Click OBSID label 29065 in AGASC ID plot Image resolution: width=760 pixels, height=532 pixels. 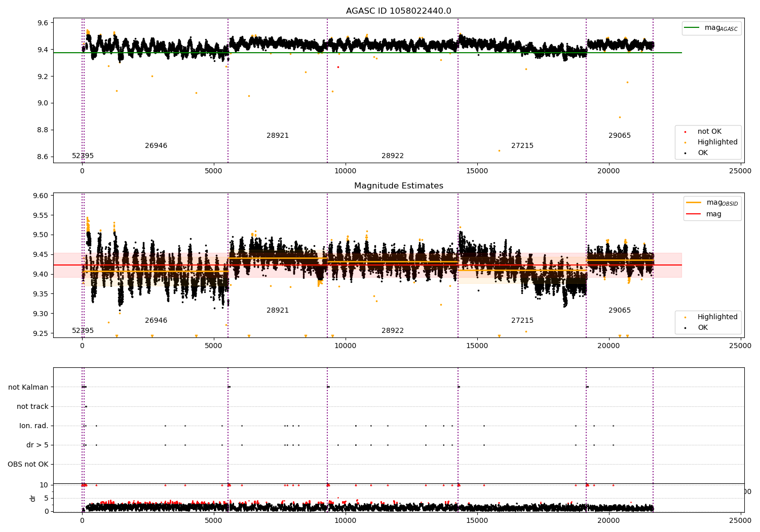click(x=620, y=136)
